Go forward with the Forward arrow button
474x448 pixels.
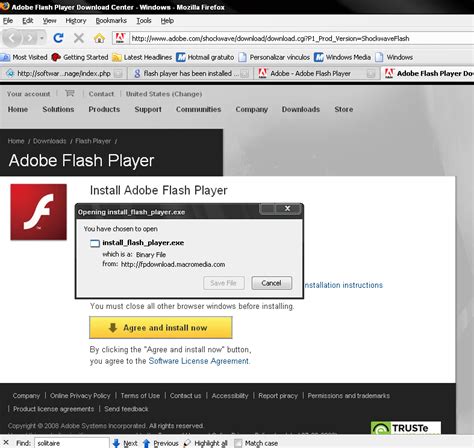[x=30, y=38]
